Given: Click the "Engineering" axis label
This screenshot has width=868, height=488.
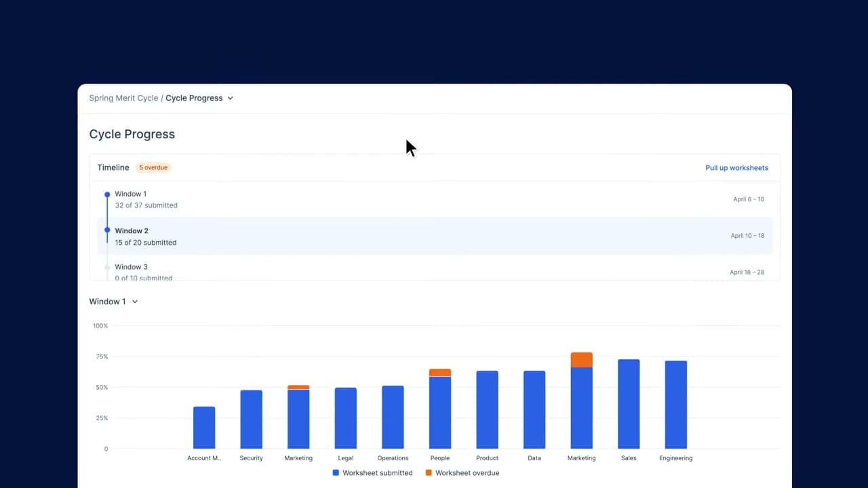Looking at the screenshot, I should [676, 458].
